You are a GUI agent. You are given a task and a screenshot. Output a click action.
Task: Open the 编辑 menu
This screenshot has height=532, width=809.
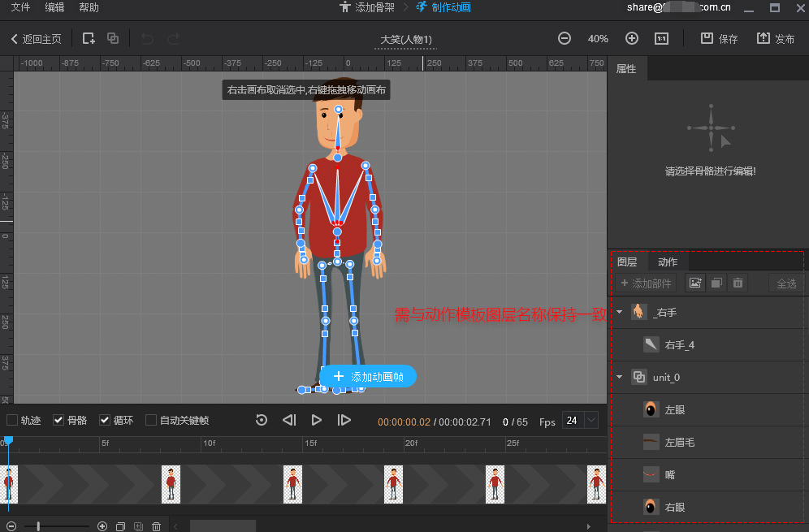coord(55,8)
